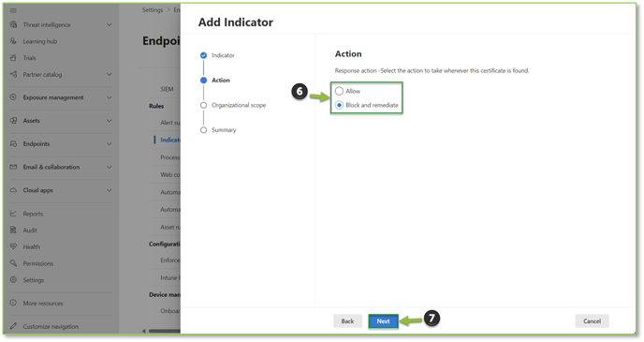This screenshot has height=342, width=644.
Task: Select the Allow radio button
Action: [339, 91]
